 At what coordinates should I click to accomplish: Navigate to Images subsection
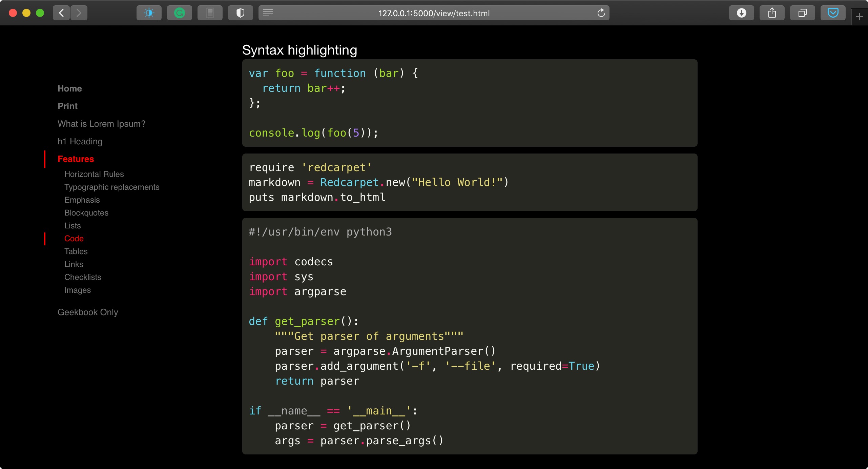click(78, 290)
